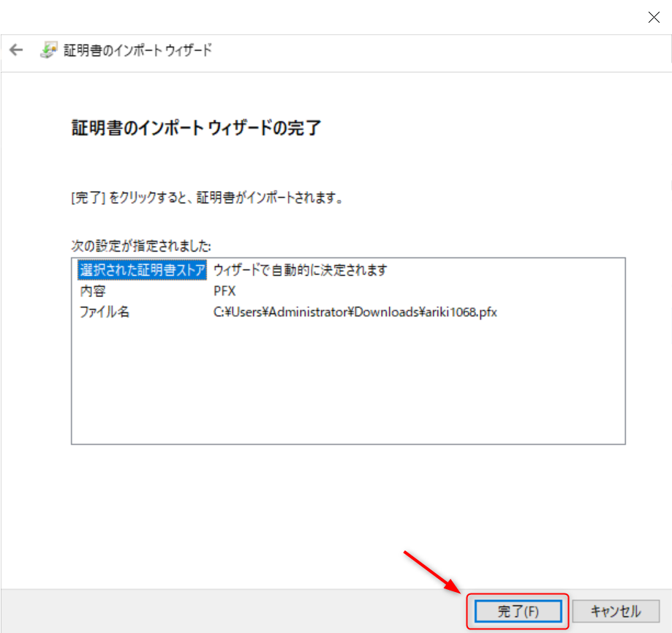Viewport: 672px width, 633px height.
Task: Click the 証明書のインポート ウィザードの完了 heading
Action: tap(195, 128)
